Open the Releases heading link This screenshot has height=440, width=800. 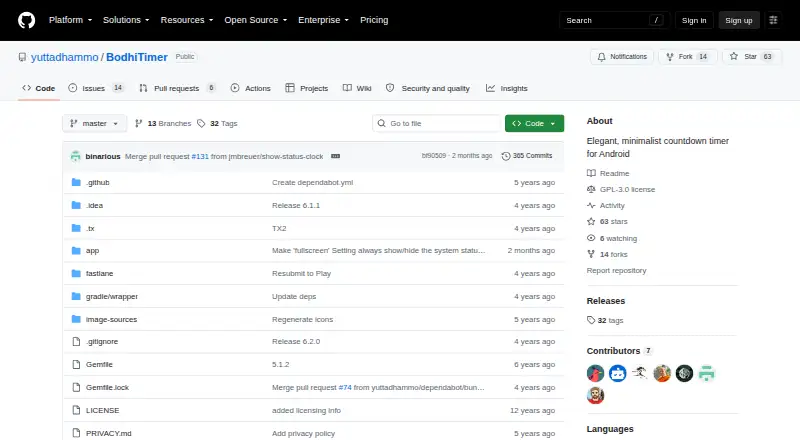tap(606, 301)
